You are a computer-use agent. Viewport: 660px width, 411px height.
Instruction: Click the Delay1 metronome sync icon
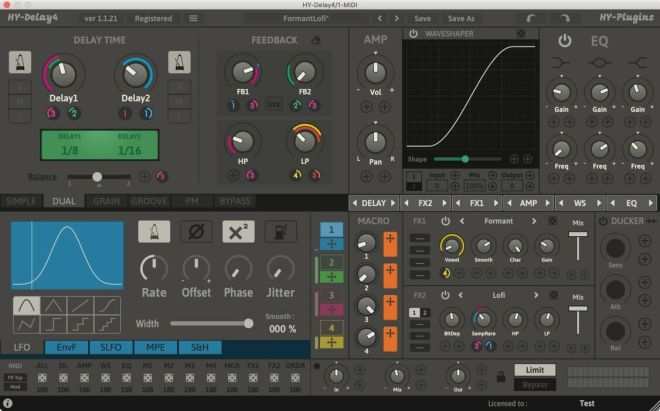click(21, 63)
